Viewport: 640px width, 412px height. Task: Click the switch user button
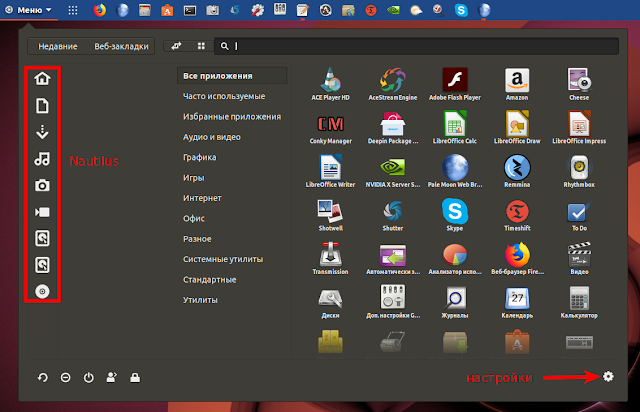coord(111,377)
